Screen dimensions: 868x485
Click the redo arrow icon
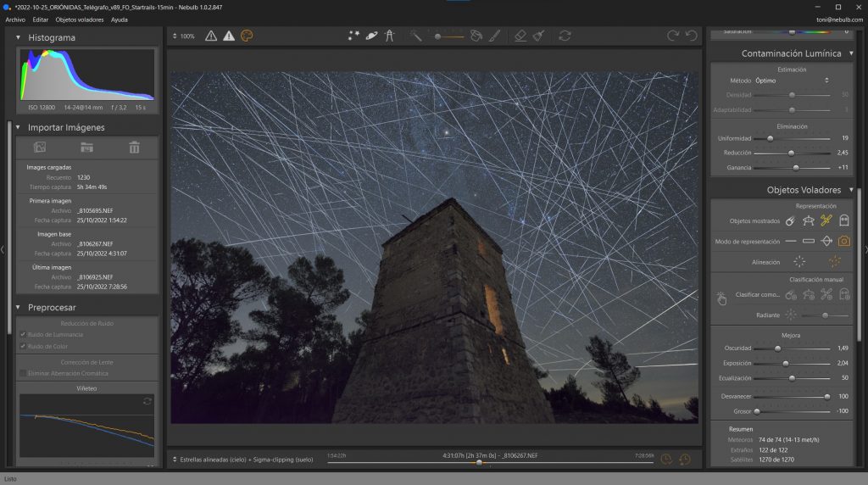[x=673, y=36]
